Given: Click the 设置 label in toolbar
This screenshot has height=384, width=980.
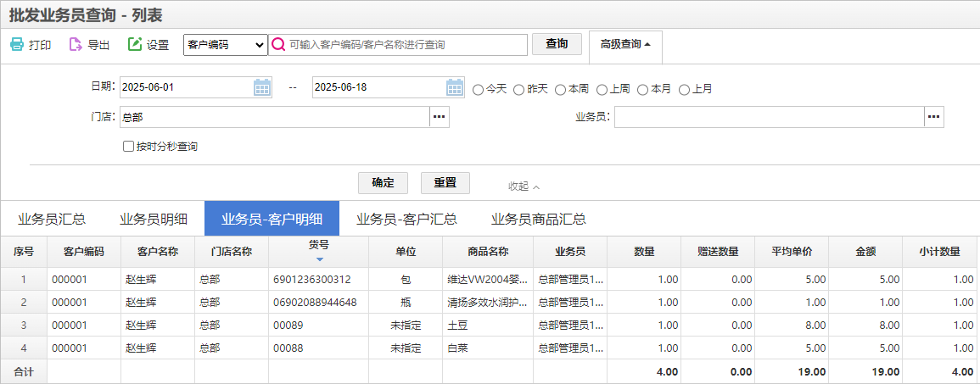Looking at the screenshot, I should click(x=158, y=45).
